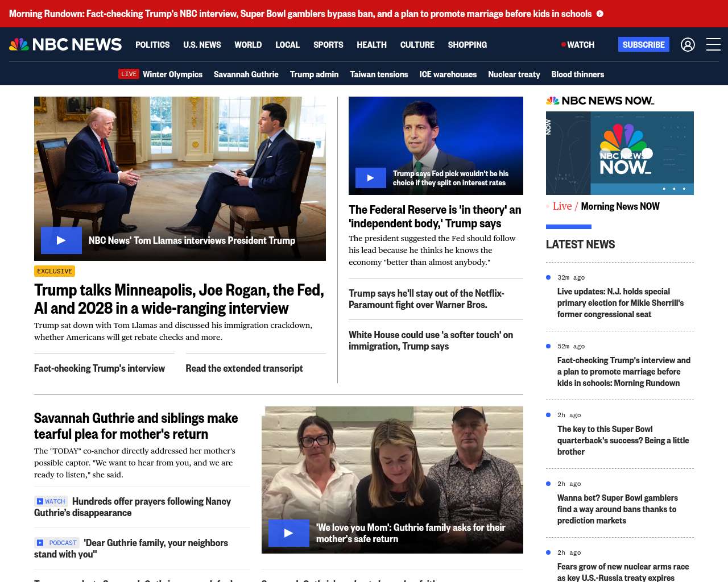Open the Morning Rundown banner headline
728x582 pixels.
click(300, 14)
